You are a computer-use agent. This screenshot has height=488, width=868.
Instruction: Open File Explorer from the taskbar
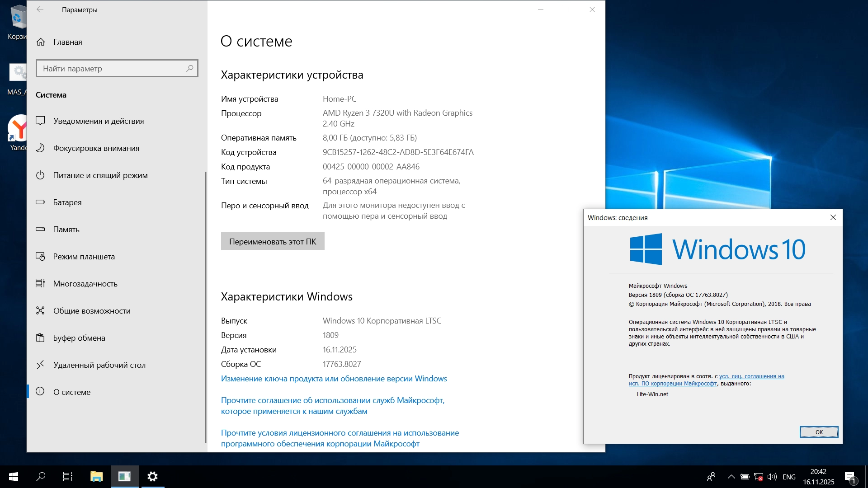point(96,477)
